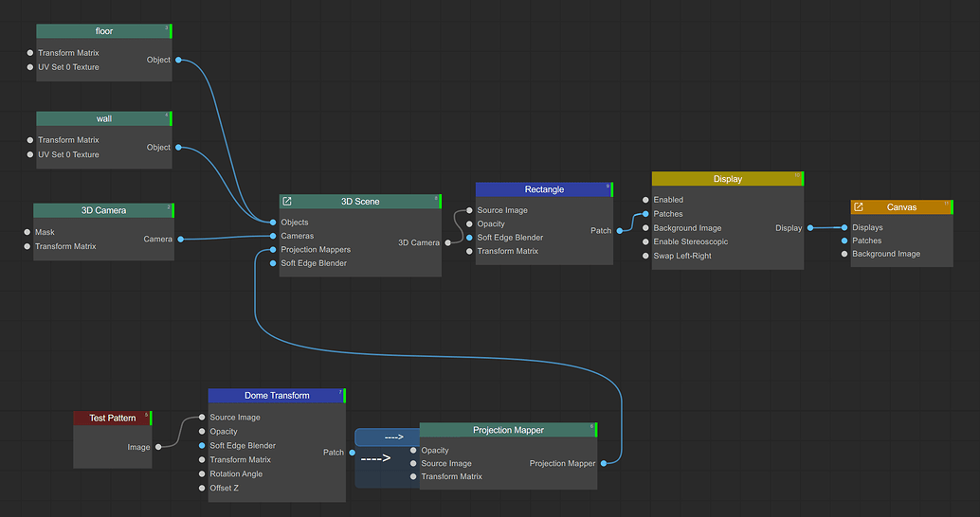This screenshot has width=980, height=517.
Task: Click the wall node's UV Set 0 Texture port
Action: click(30, 154)
